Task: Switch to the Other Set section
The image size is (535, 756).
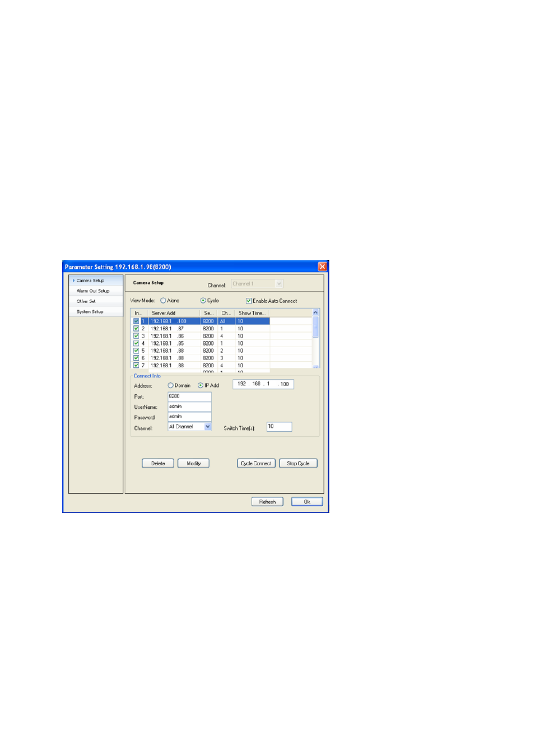Action: (x=96, y=301)
